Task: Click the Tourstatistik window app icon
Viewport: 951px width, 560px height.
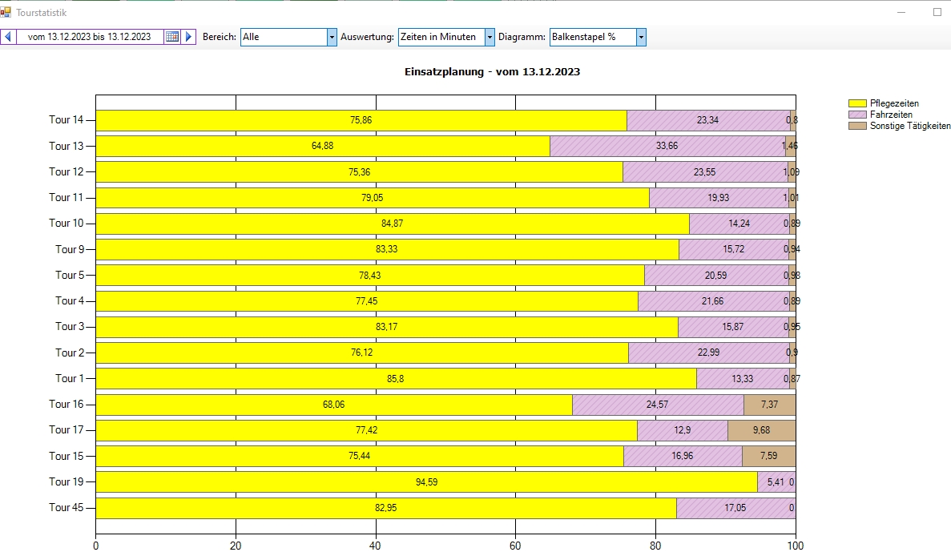Action: [6, 13]
